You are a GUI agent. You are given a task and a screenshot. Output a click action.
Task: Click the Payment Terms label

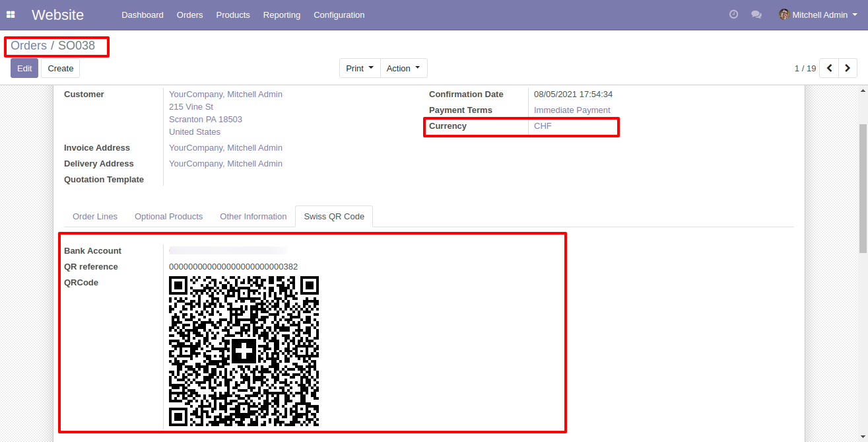tap(461, 110)
